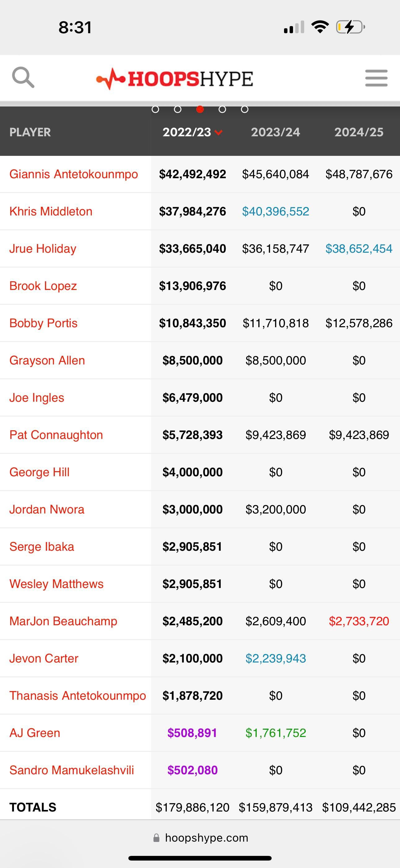Tap the 8:31 status bar clock
The height and width of the screenshot is (868, 400).
pos(75,27)
